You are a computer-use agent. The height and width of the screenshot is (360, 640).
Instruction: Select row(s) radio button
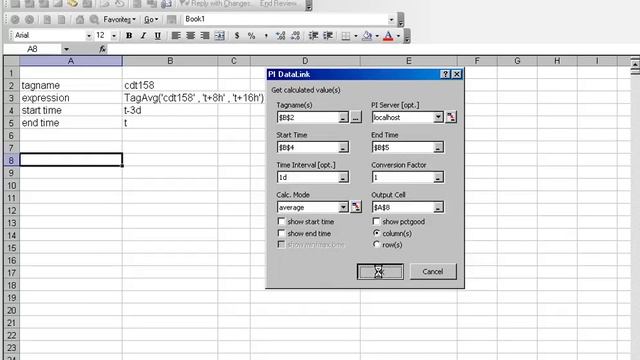[x=376, y=244]
